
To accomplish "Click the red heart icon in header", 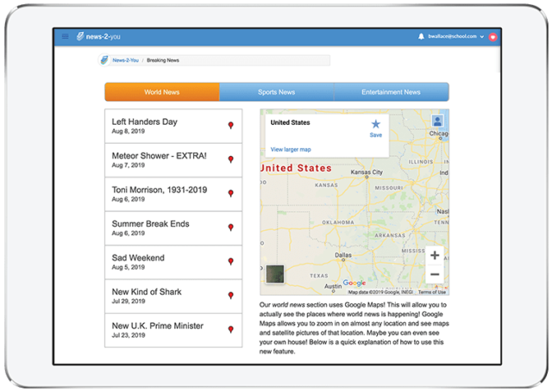I will click(x=492, y=37).
